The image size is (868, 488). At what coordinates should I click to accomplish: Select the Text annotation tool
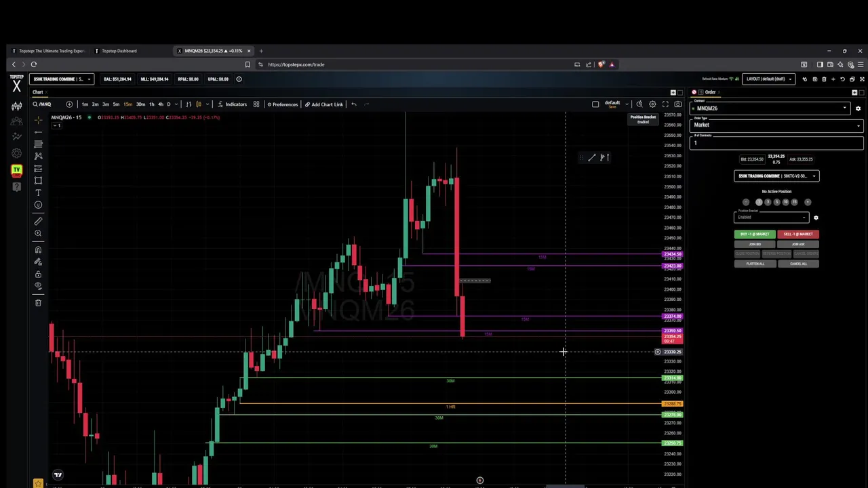point(38,192)
